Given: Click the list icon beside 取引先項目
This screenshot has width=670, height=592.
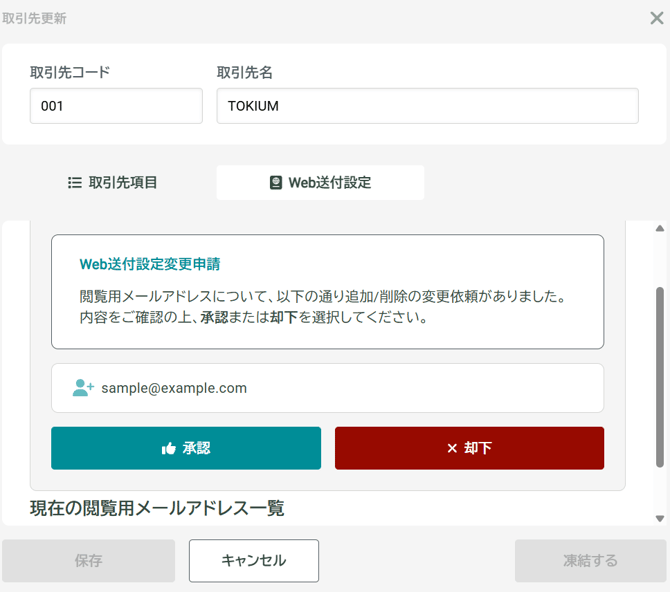Looking at the screenshot, I should (x=74, y=183).
